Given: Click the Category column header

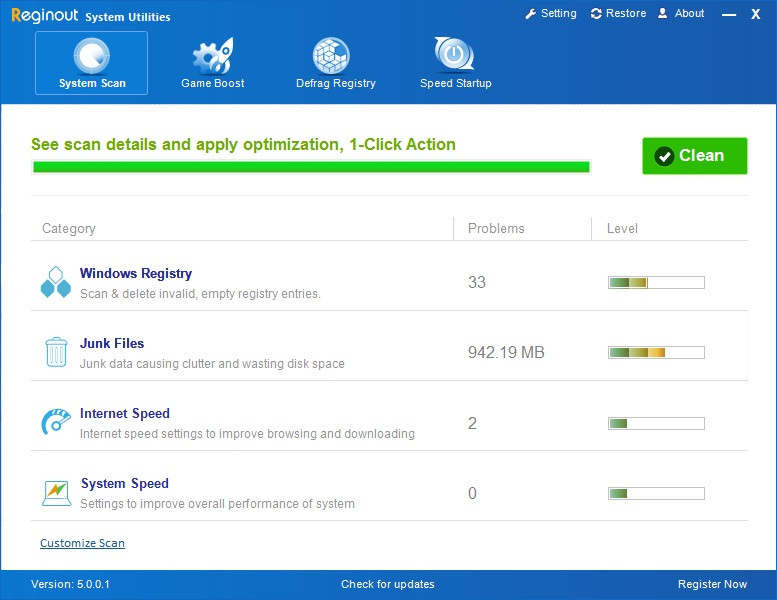Looking at the screenshot, I should pos(68,228).
